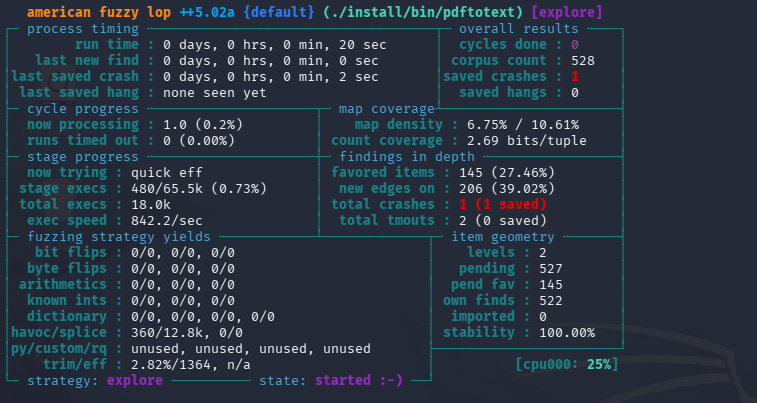Click the '{default}' label in the header

pos(279,13)
